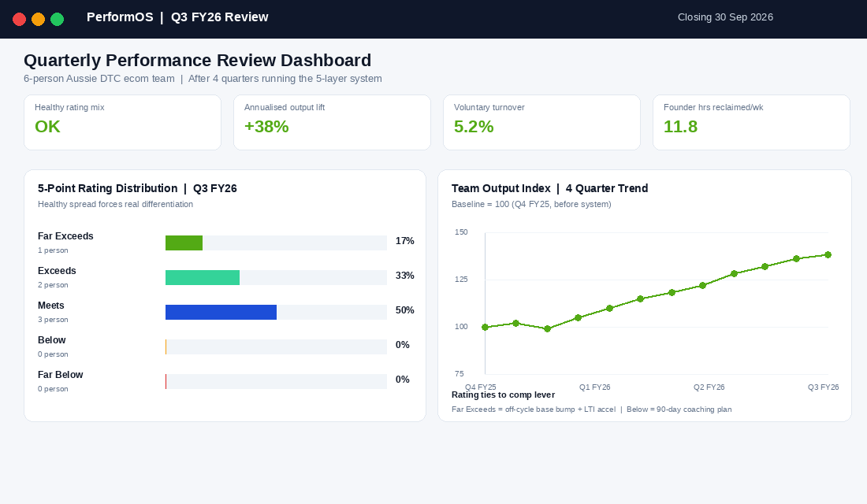Viewport: 867px width, 504px height.
Task: Click the 0% value for Far Below
Action: 403,380
